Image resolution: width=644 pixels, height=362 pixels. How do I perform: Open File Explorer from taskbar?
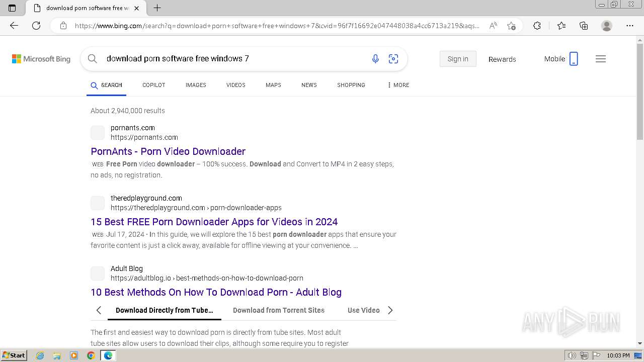pos(57,355)
